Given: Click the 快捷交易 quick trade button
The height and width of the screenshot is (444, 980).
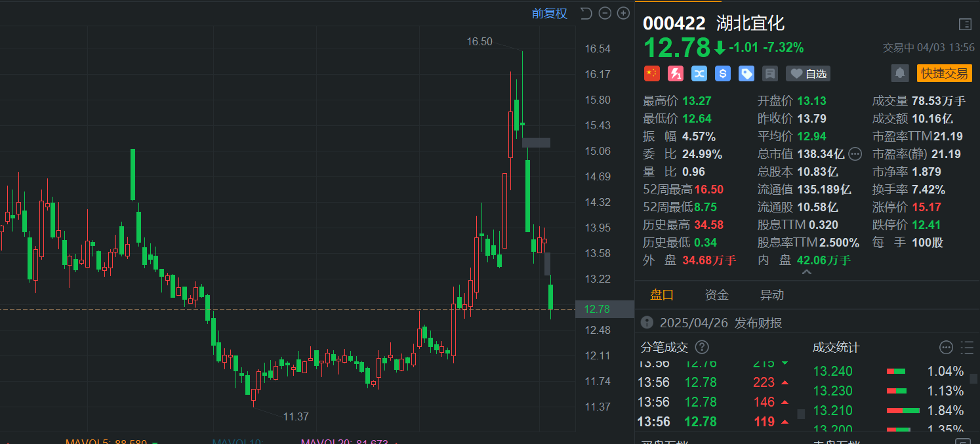Looking at the screenshot, I should click(x=944, y=73).
